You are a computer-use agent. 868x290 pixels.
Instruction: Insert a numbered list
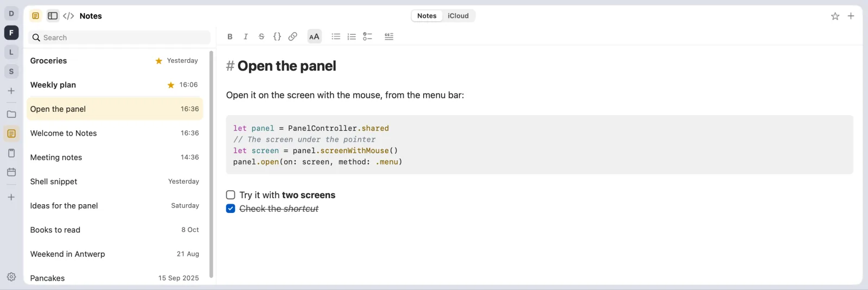(x=352, y=36)
